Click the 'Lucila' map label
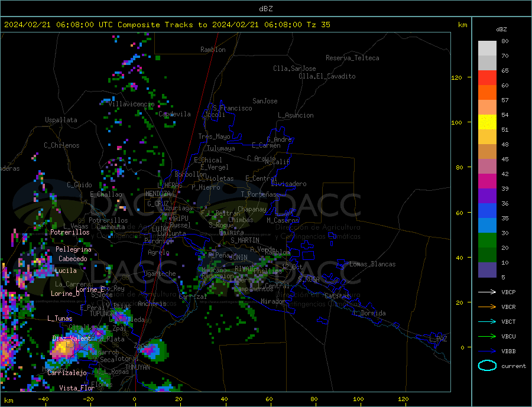The width and height of the screenshot is (532, 407). [x=66, y=271]
